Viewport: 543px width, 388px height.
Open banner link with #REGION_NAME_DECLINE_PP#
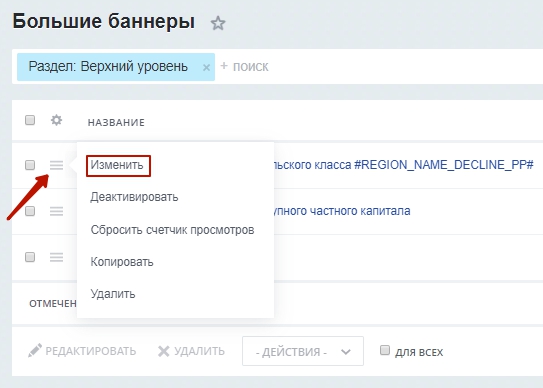coord(404,165)
